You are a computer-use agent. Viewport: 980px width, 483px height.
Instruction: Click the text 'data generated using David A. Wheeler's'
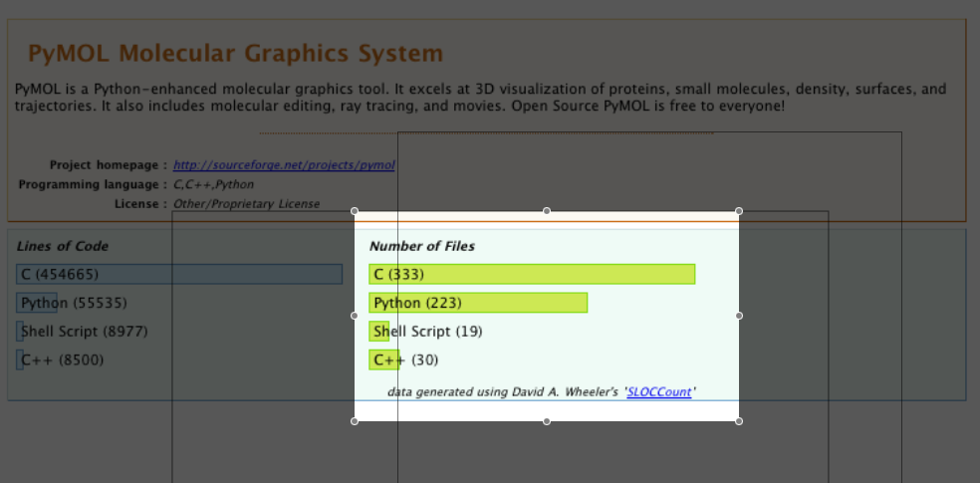point(504,392)
